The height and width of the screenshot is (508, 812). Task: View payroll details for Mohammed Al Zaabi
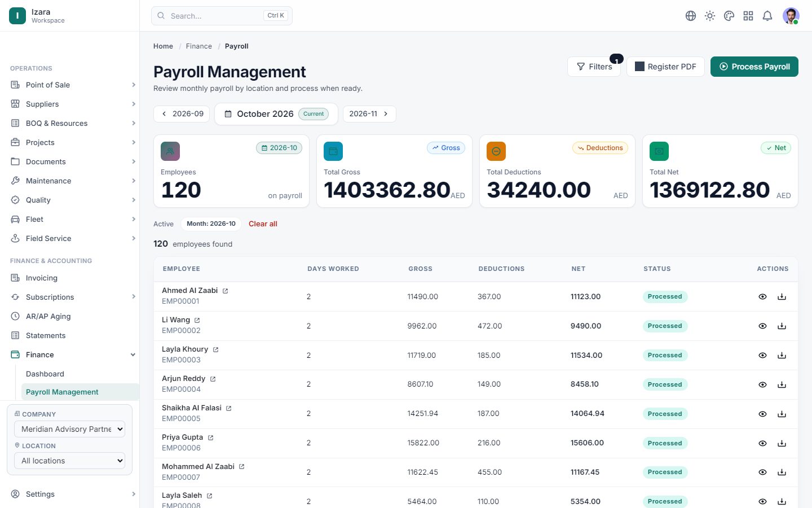click(762, 472)
